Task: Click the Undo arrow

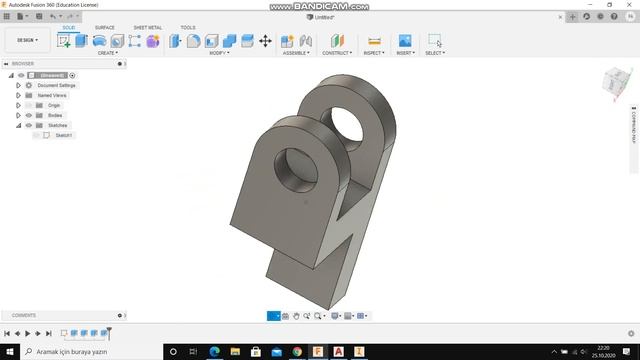Action: [x=53, y=16]
